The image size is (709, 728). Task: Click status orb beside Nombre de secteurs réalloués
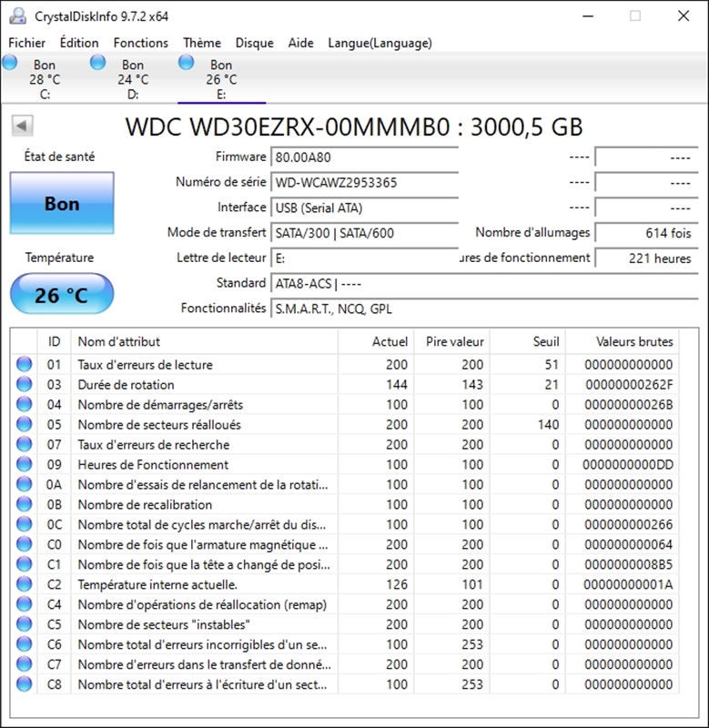(24, 425)
